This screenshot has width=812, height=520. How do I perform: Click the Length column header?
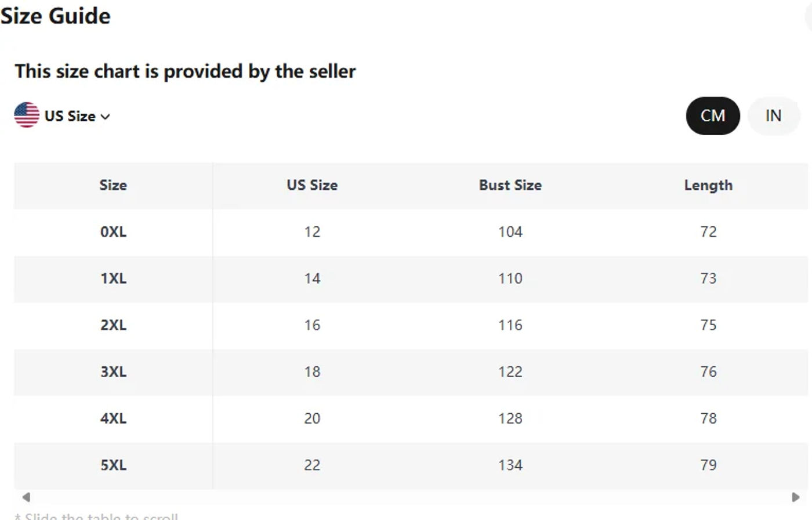708,185
